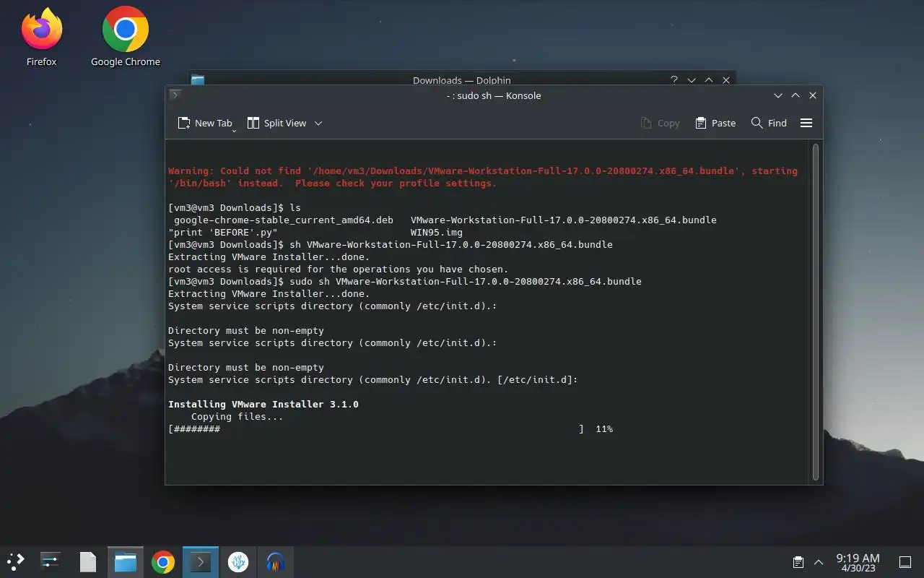Open the application launcher in taskbar
This screenshot has width=924, height=578.
click(16, 561)
